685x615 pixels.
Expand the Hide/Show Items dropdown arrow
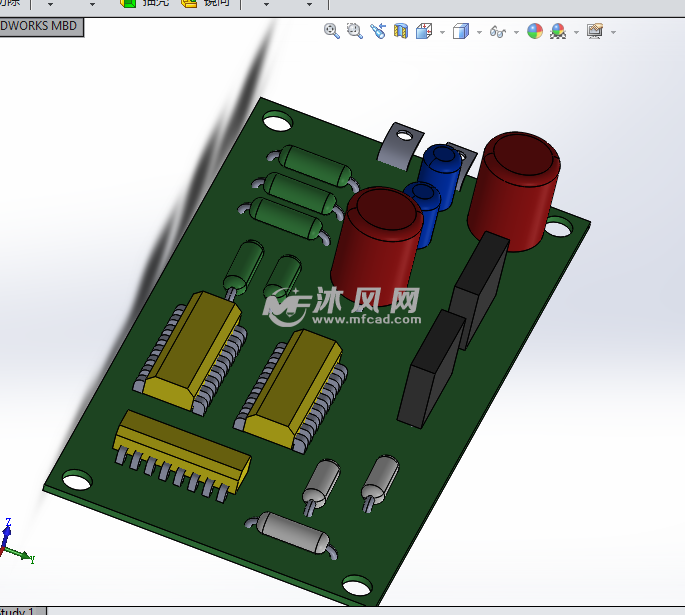click(x=516, y=32)
